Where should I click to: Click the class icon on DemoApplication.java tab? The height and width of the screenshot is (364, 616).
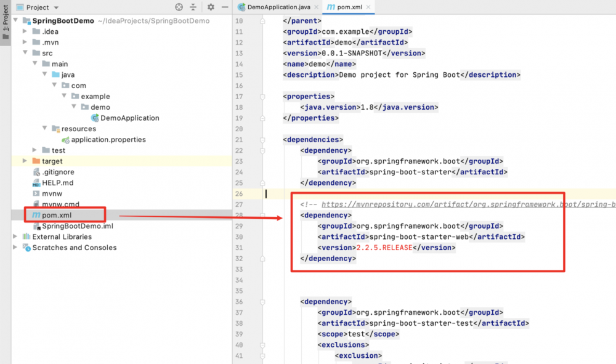(241, 7)
